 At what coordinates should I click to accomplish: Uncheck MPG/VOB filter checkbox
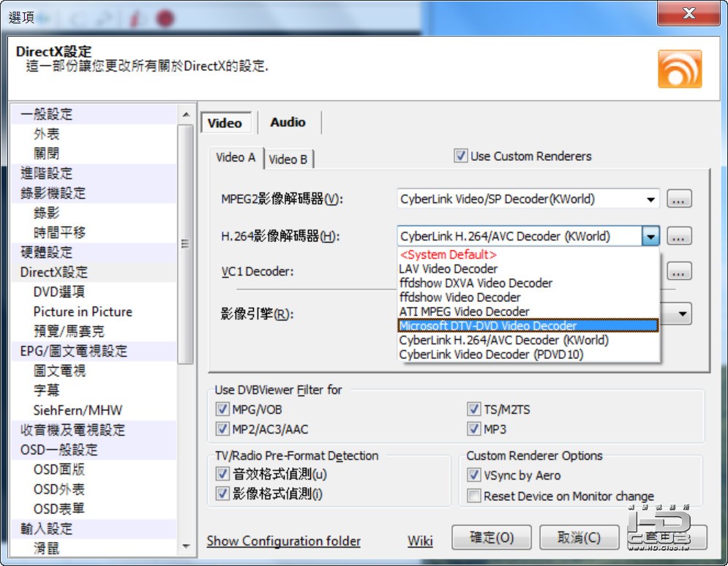pos(222,410)
